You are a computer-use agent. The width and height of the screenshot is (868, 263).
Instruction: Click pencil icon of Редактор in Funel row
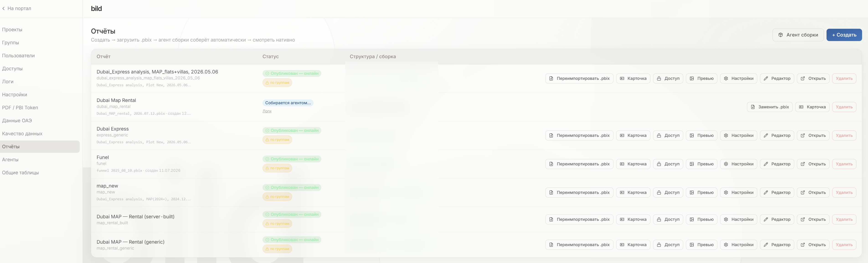[766, 164]
